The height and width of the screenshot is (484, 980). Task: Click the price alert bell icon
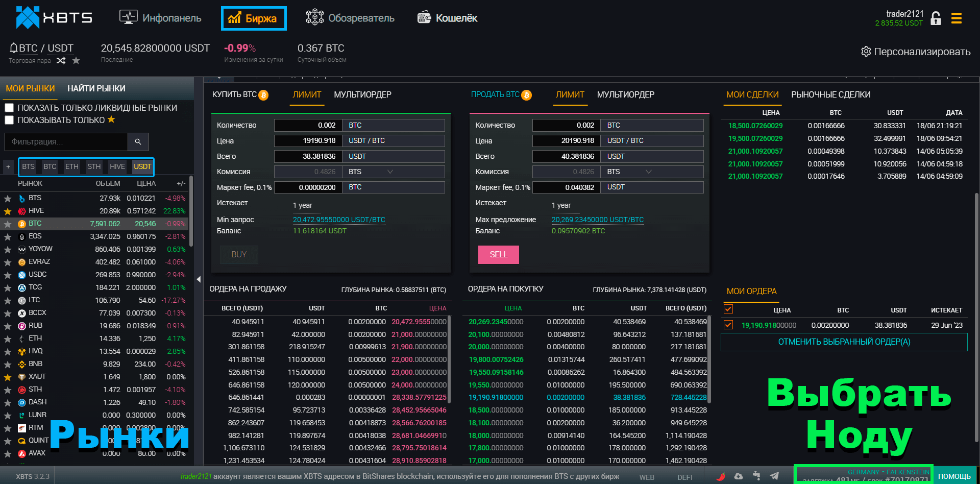pos(14,48)
